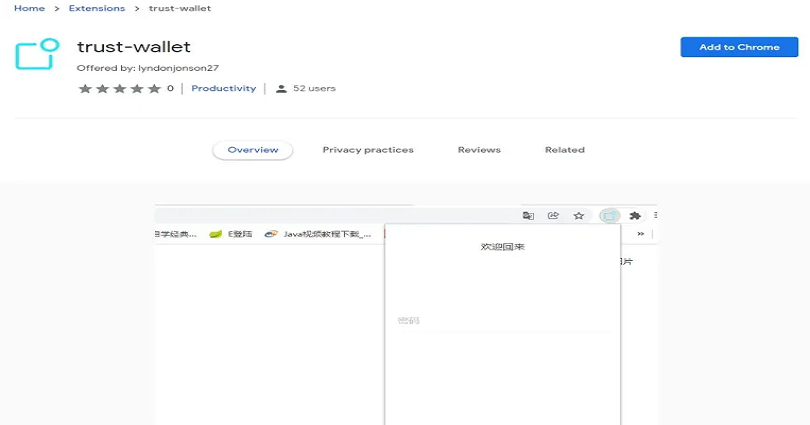This screenshot has height=425, width=810.
Task: Click the share icon in the screenshot toolbar
Action: tap(553, 216)
